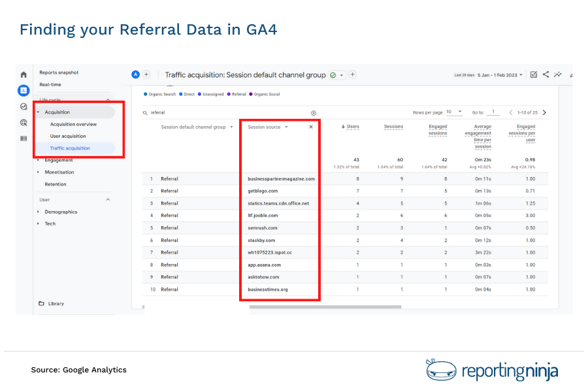Sort by Engaged sessions column header
Image resolution: width=588 pixels, height=392 pixels.
point(438,130)
